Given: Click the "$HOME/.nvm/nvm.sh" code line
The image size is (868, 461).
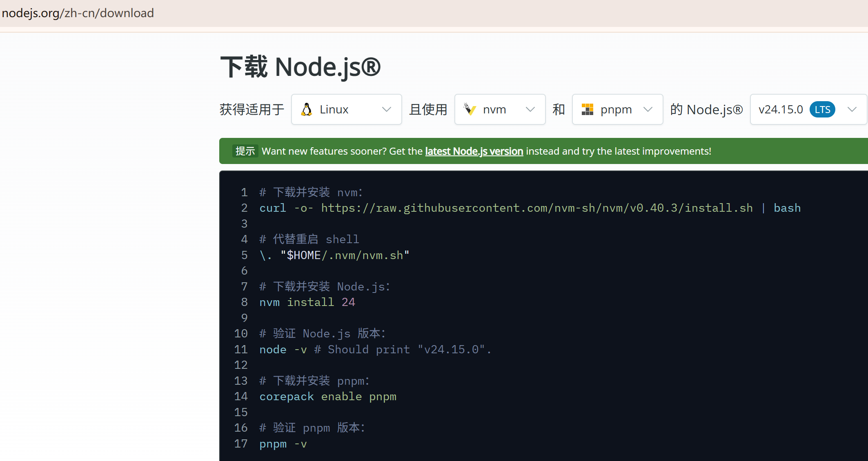Looking at the screenshot, I should tap(334, 255).
